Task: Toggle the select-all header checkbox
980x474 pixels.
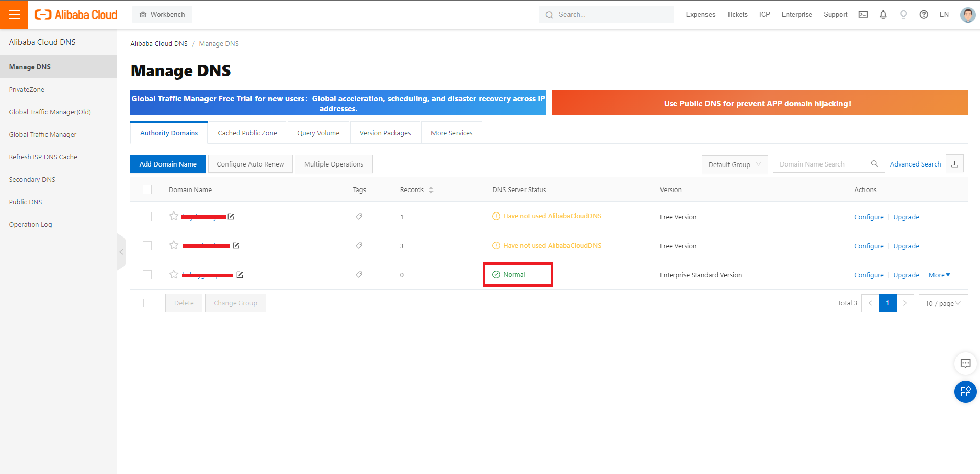Action: pos(147,189)
